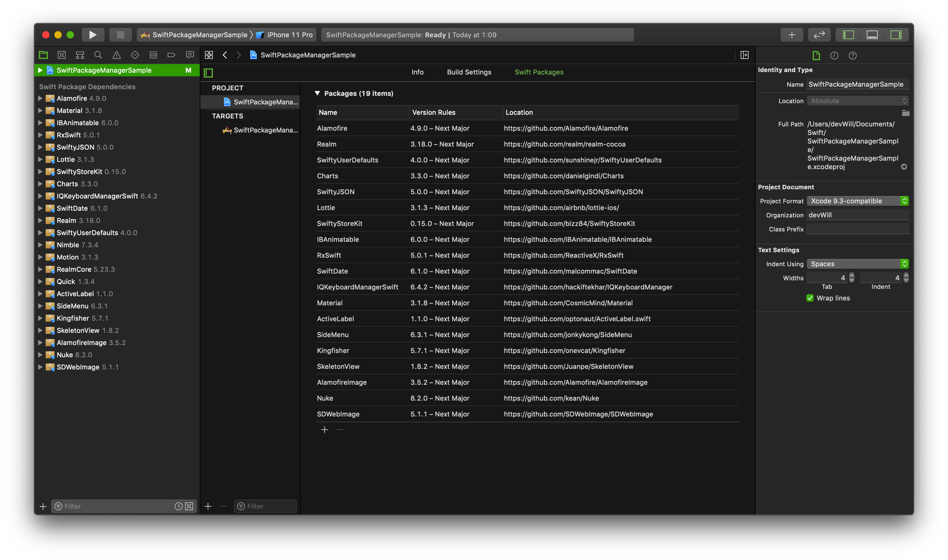Viewport: 948px width, 560px height.
Task: Choose the iPhone 11 Pro destination
Action: tap(284, 35)
